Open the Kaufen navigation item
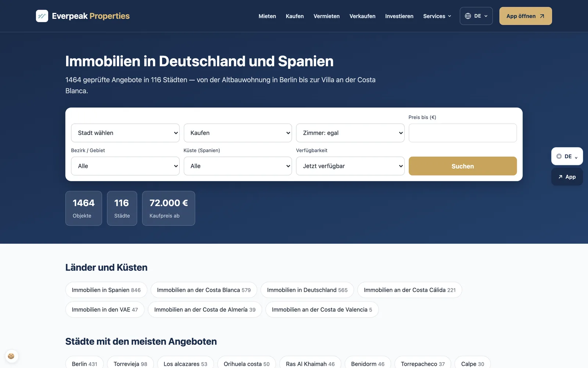588x368 pixels. [x=295, y=16]
